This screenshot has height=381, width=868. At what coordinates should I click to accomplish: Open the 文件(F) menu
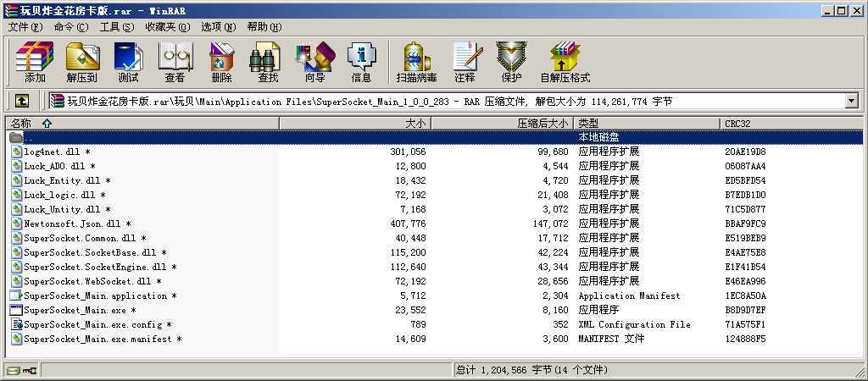point(25,26)
